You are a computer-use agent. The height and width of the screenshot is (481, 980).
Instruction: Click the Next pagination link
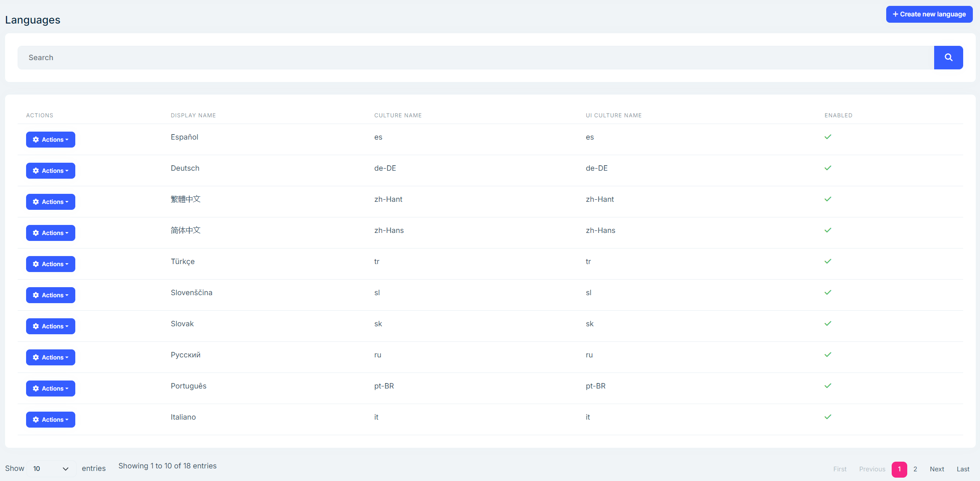[937, 469]
